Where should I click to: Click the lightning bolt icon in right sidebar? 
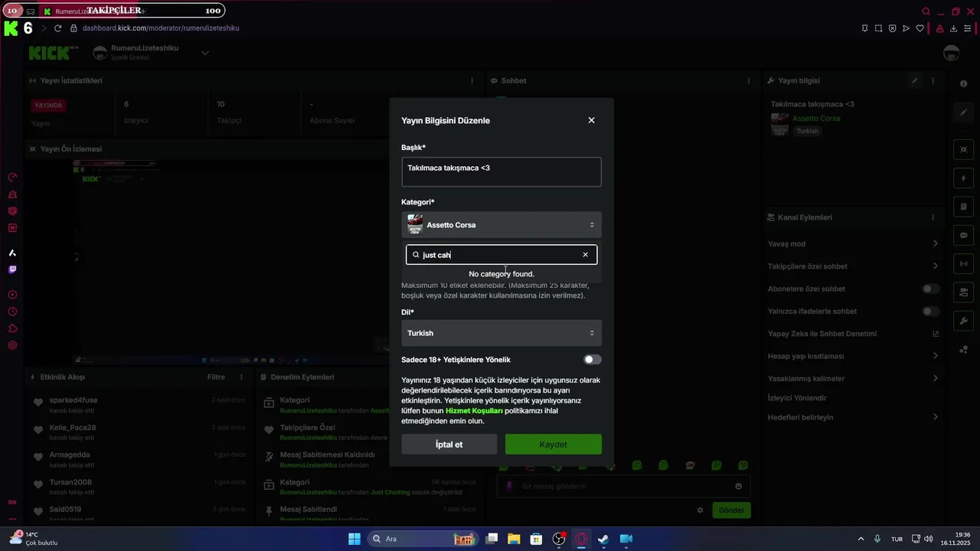[x=963, y=178]
